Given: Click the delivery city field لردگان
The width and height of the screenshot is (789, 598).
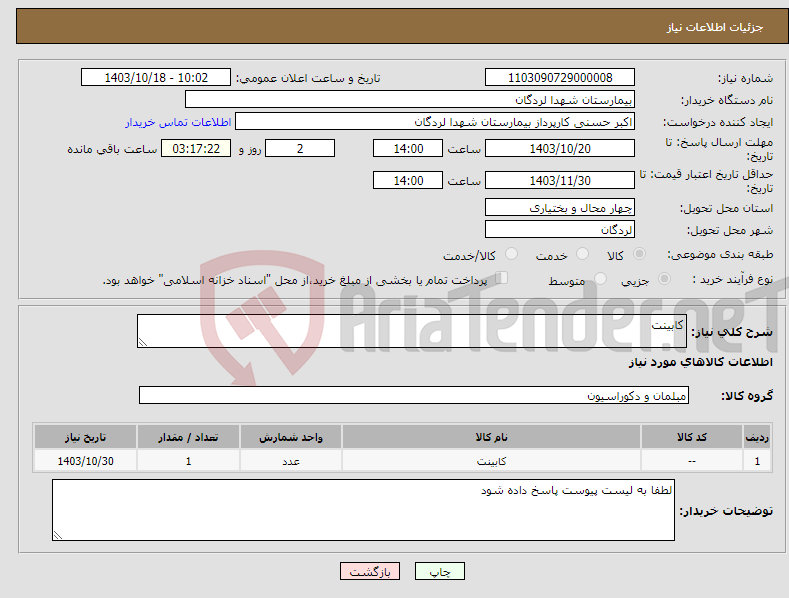Looking at the screenshot, I should coord(560,230).
